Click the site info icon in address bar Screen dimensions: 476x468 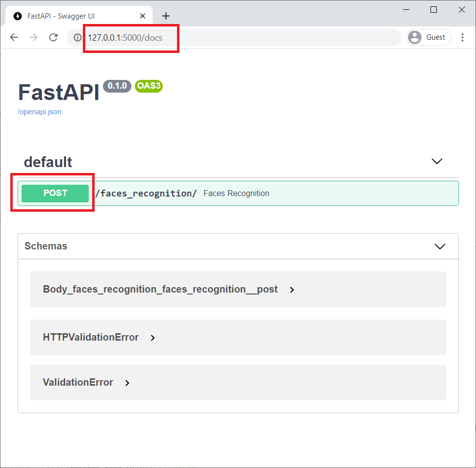(77, 37)
